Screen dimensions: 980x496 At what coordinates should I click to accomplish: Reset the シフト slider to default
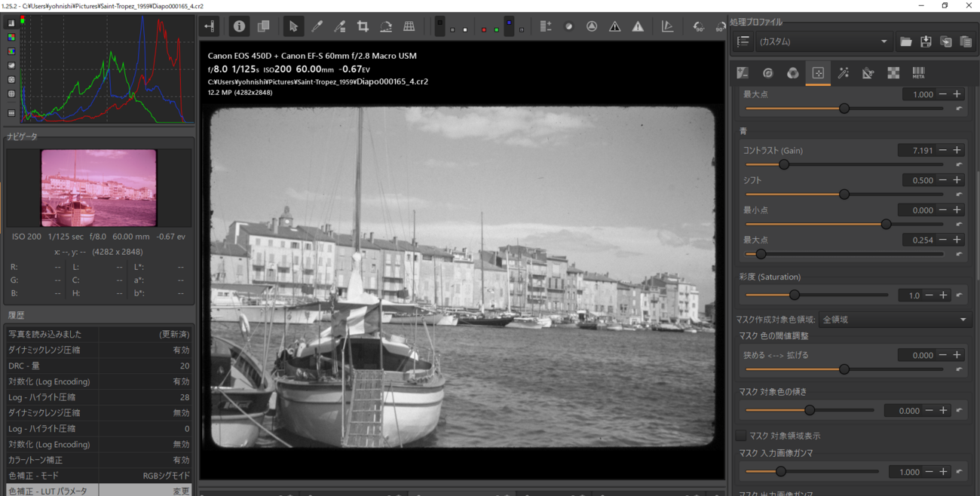[959, 194]
